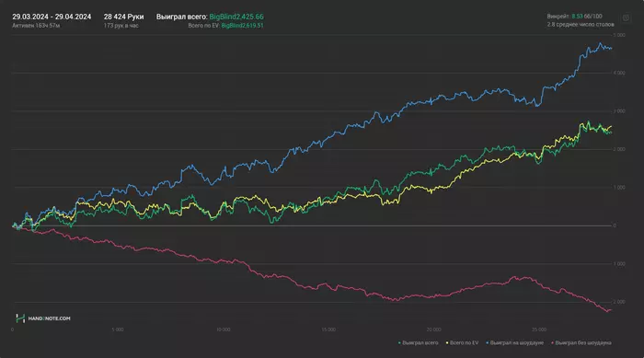Viewport: 644px width, 358px height.
Task: Click the green dot beside Выиграл всего
Action: pos(399,342)
